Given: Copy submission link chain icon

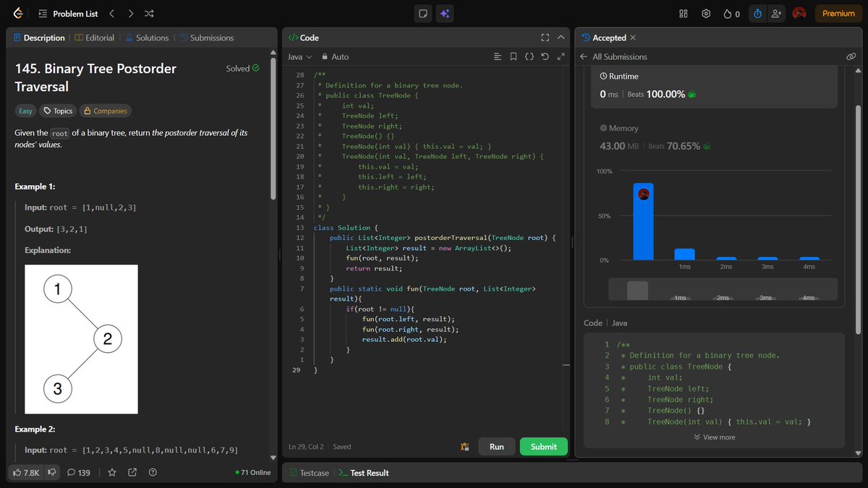Looking at the screenshot, I should 851,56.
